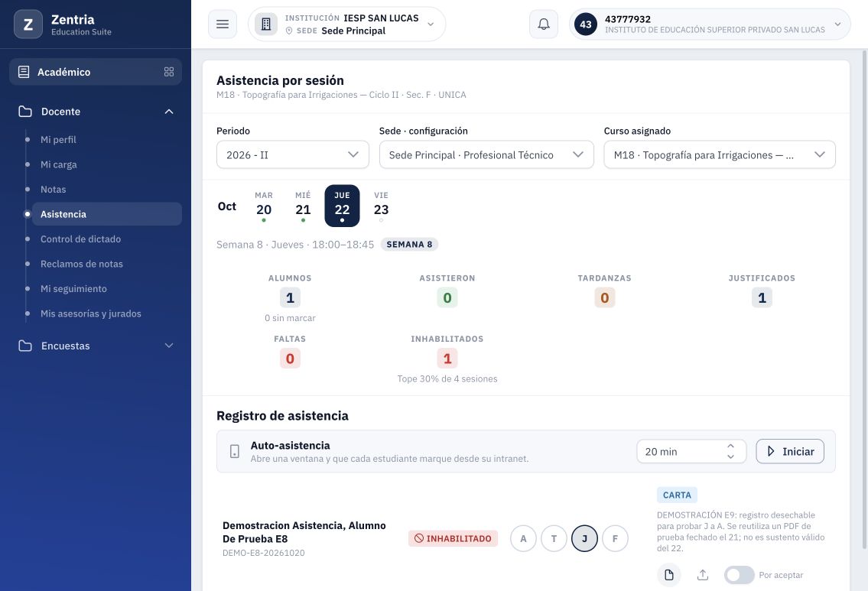Click the user avatar badge 43

pyautogui.click(x=586, y=24)
